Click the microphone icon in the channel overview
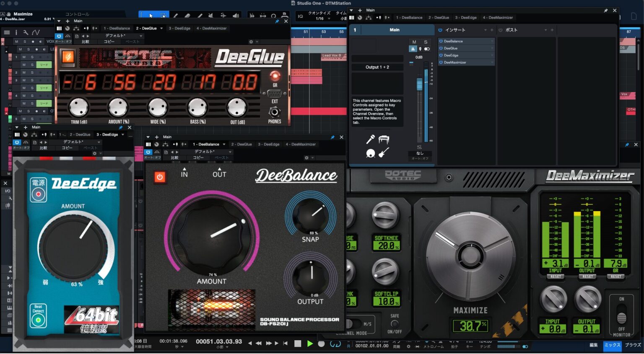Viewport: 644px width, 354px height. pyautogui.click(x=370, y=140)
